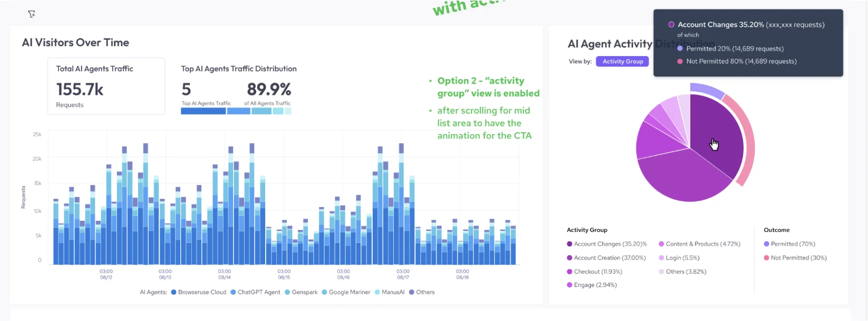Screen dimensions: 868x321
Task: Toggle Browseruse Cloud legend dot
Action: coord(174,292)
